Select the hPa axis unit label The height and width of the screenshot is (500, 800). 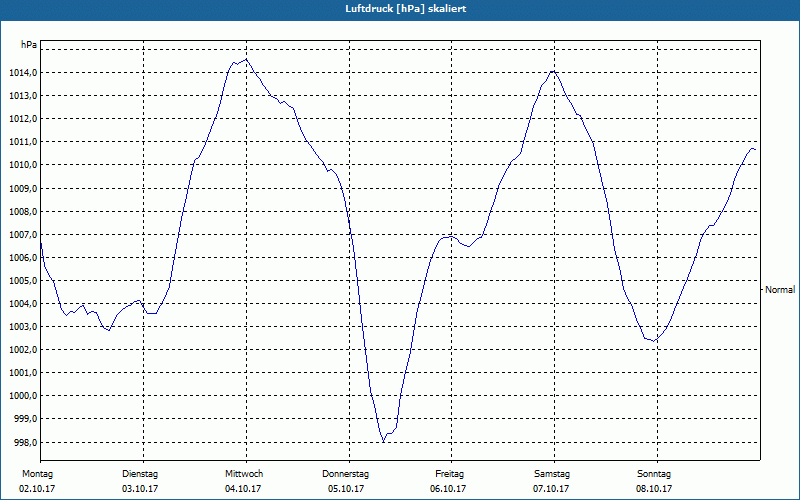click(x=29, y=45)
